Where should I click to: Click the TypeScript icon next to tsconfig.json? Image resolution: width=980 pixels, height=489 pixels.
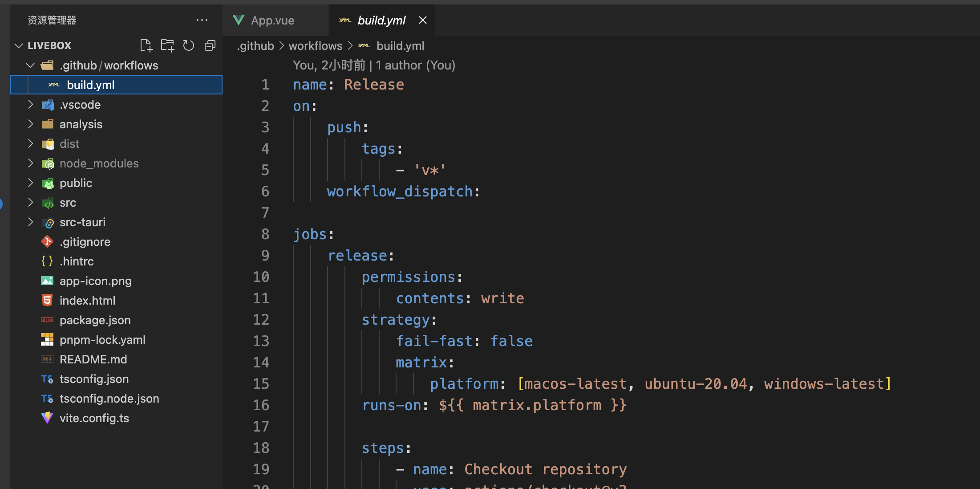tap(47, 379)
